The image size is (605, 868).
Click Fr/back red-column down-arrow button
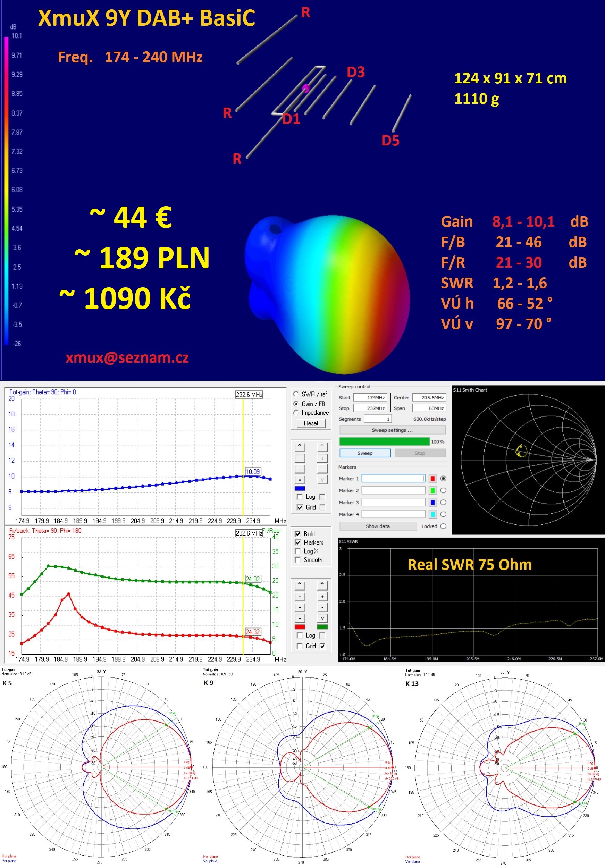(x=300, y=618)
